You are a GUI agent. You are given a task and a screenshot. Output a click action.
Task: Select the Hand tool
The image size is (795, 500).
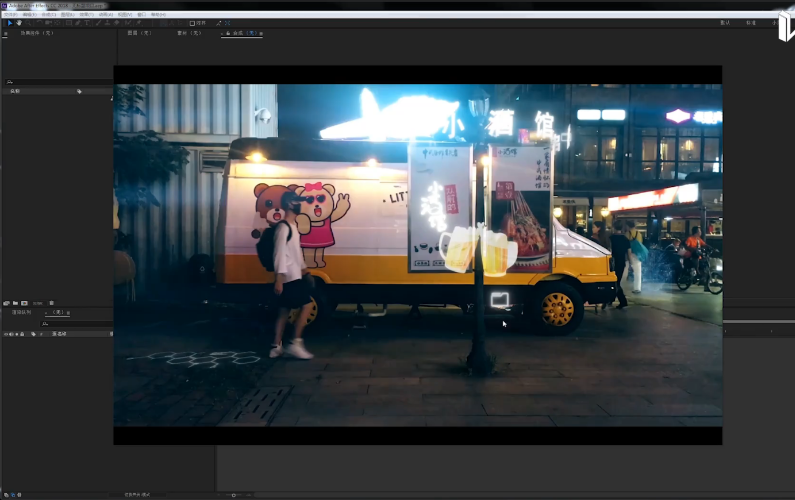tap(19, 23)
